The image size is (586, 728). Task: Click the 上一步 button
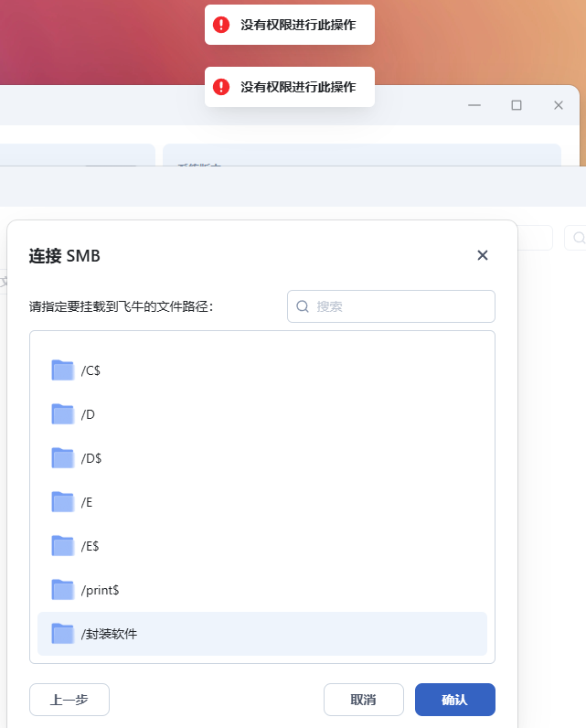tap(69, 700)
